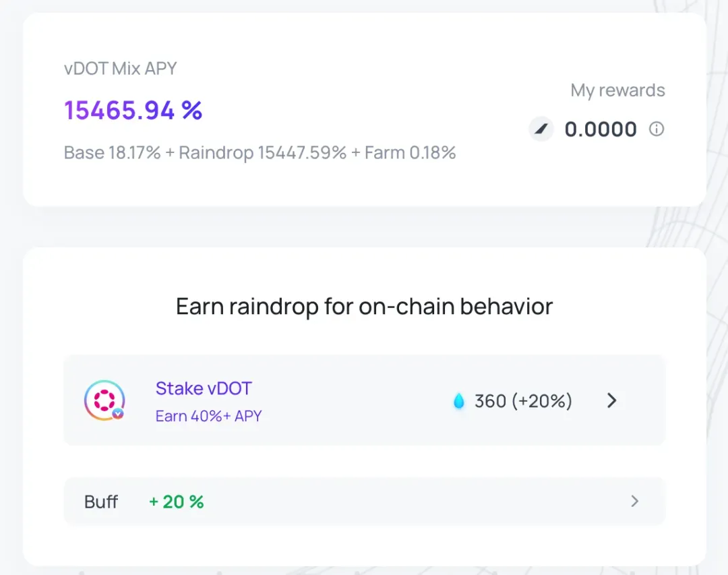728x575 pixels.
Task: Expand the Buff row chevron
Action: click(635, 501)
